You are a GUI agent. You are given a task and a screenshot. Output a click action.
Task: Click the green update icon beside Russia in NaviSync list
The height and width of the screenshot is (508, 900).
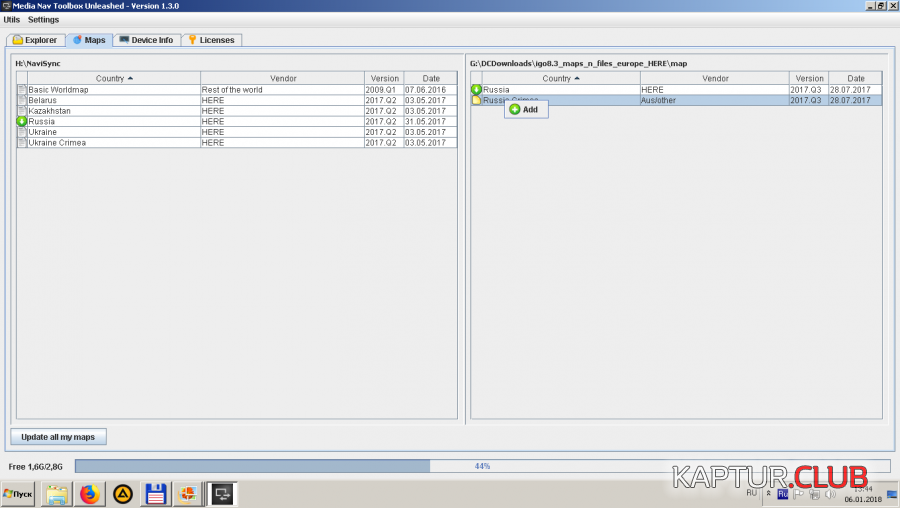22,121
